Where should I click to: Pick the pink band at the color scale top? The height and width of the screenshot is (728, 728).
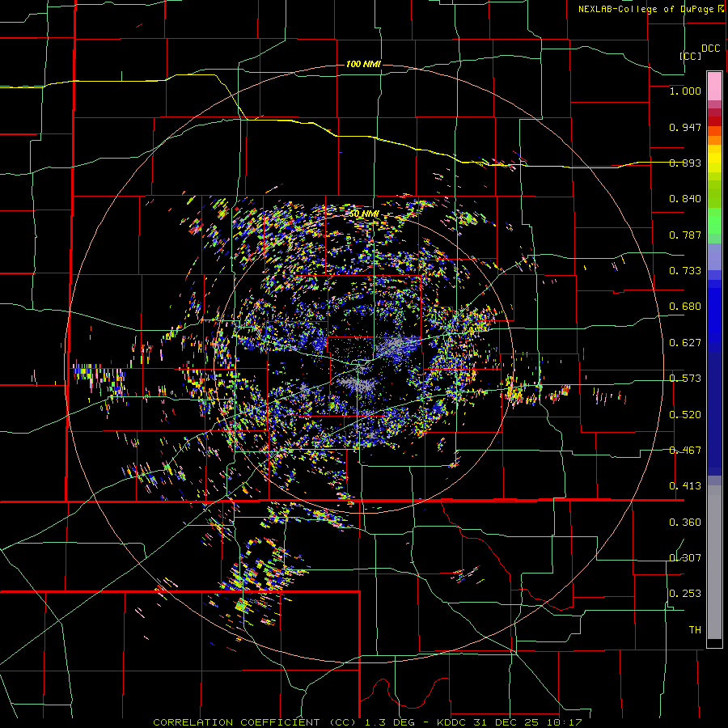[714, 86]
